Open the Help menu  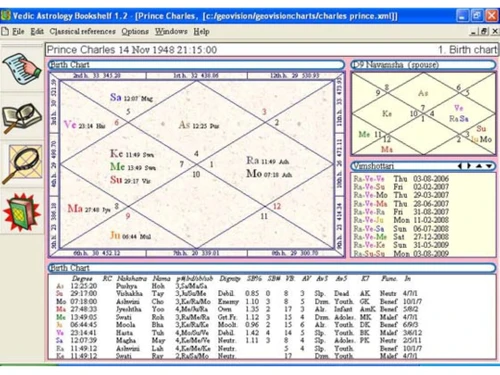[201, 31]
